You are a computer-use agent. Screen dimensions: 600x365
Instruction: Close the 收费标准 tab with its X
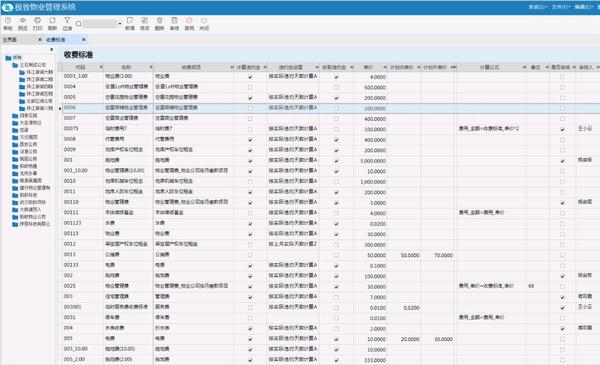pyautogui.click(x=83, y=40)
